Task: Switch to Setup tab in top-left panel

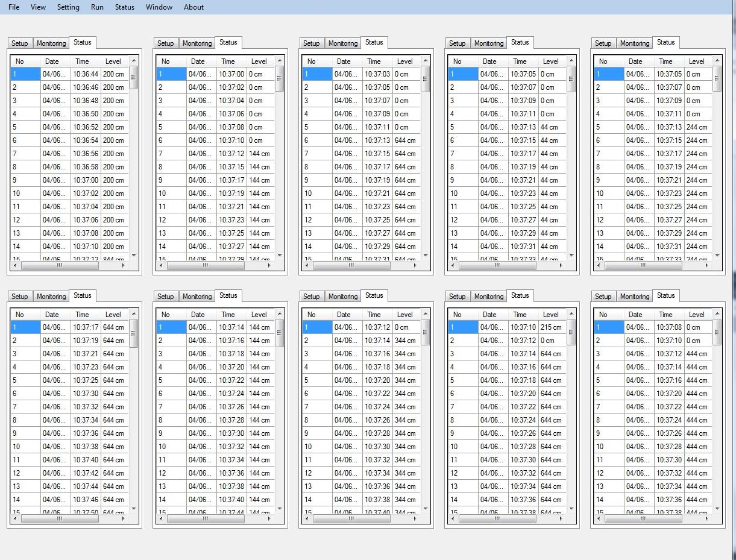Action: (x=20, y=43)
